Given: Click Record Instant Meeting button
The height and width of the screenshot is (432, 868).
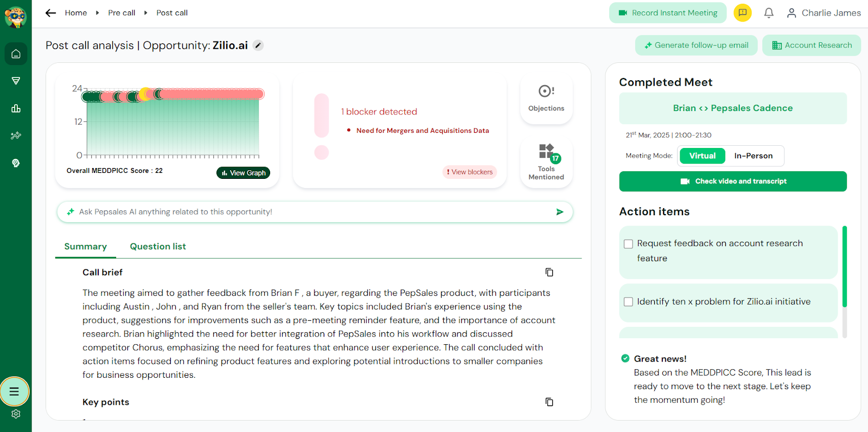Looking at the screenshot, I should click(668, 13).
